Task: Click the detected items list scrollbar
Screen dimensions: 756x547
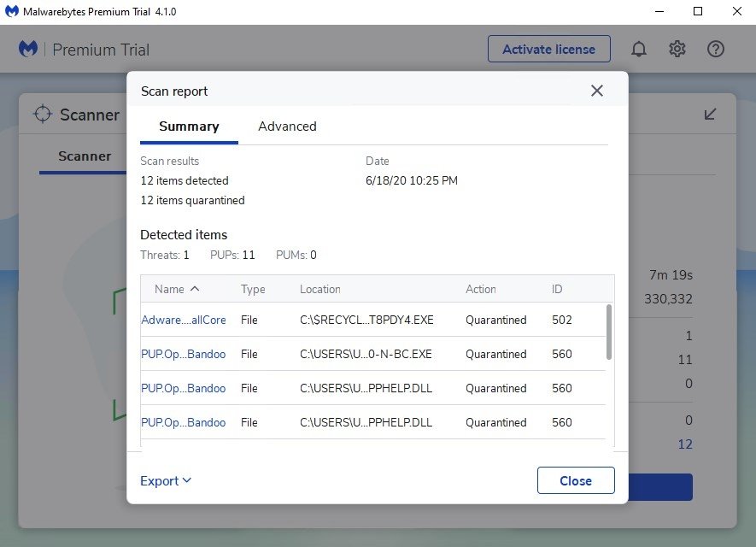Action: (x=609, y=332)
